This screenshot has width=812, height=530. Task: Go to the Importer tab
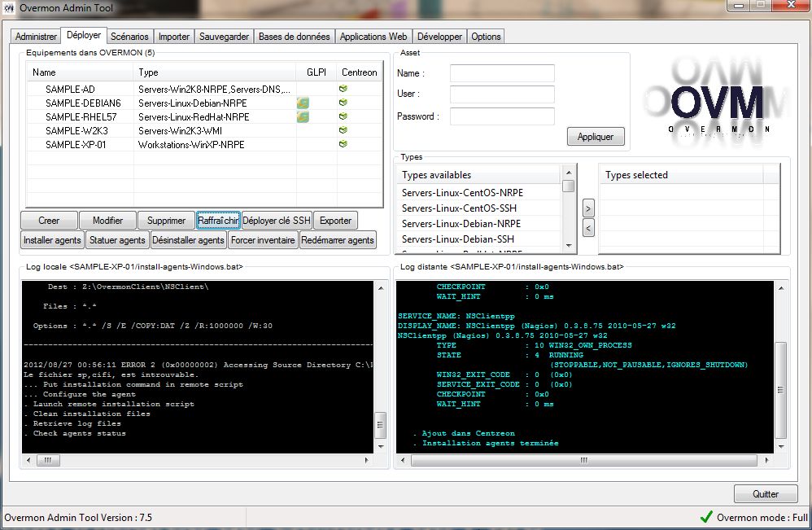click(x=174, y=37)
